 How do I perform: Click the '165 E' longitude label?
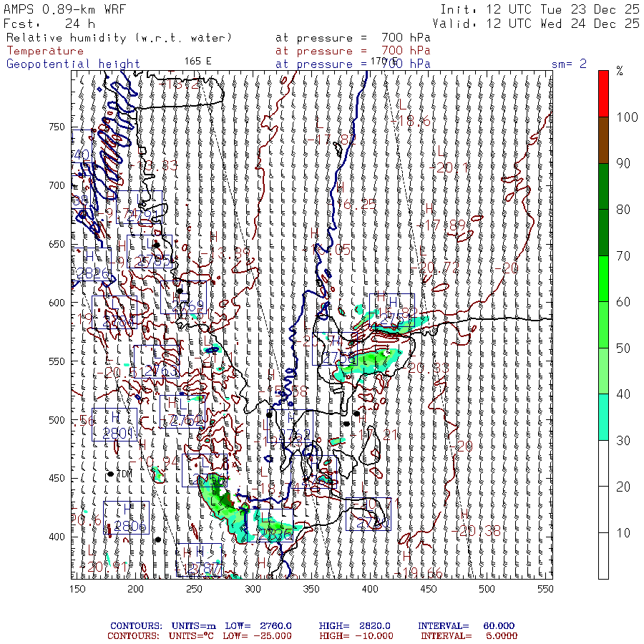click(197, 62)
